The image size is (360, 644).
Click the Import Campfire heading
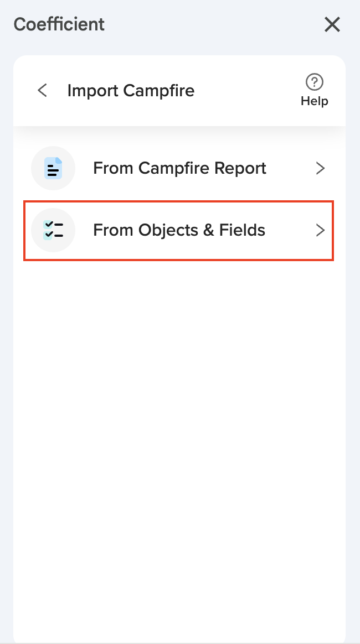pyautogui.click(x=131, y=90)
